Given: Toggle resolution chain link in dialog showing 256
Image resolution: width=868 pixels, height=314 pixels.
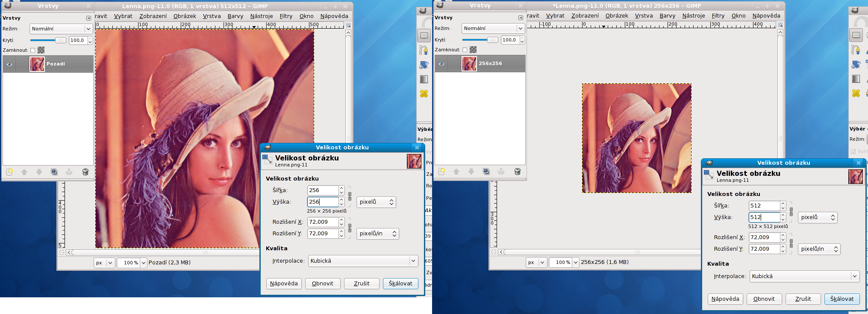Looking at the screenshot, I should coord(350,228).
